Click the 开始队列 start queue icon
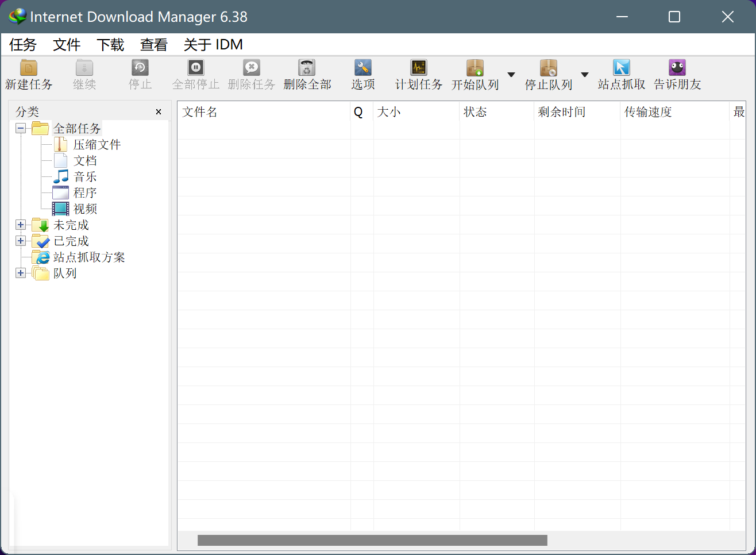This screenshot has height=555, width=756. pos(475,68)
